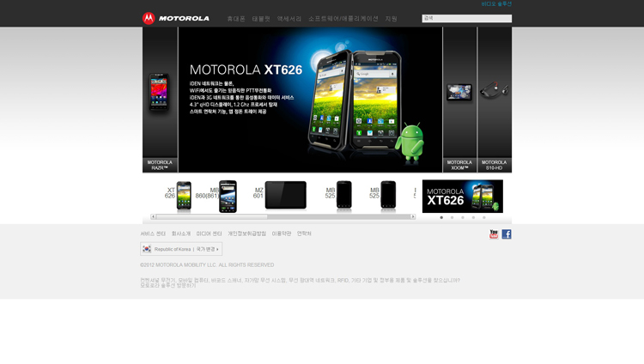Open the 이용약관 footer link
This screenshot has width=644, height=364.
282,234
